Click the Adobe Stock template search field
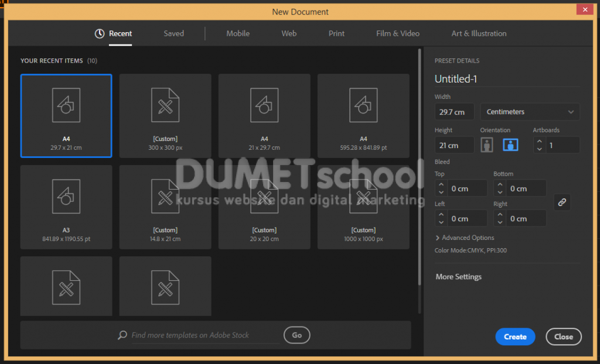600x364 pixels. point(205,335)
